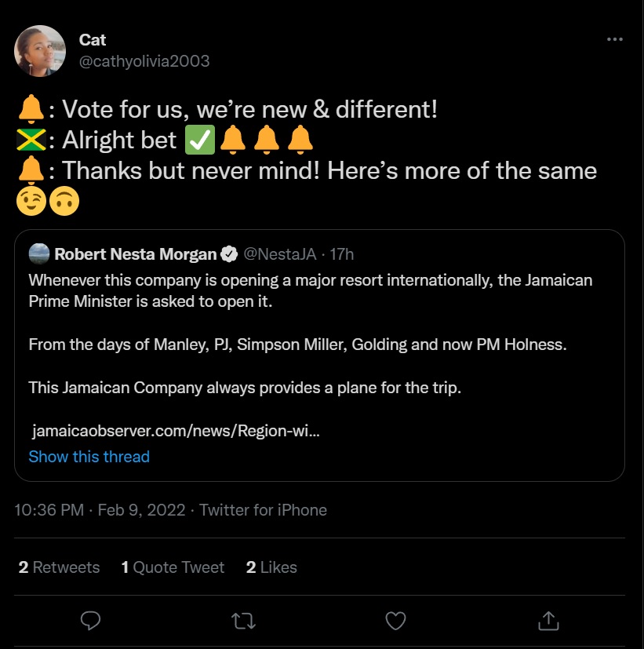View the 2 Retweets list
The image size is (644, 649).
60,567
